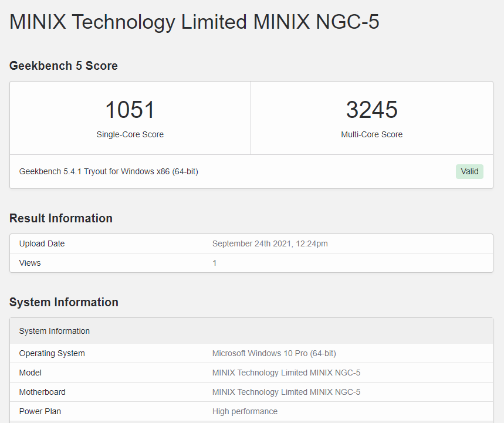Click the System Information section heading

64,302
